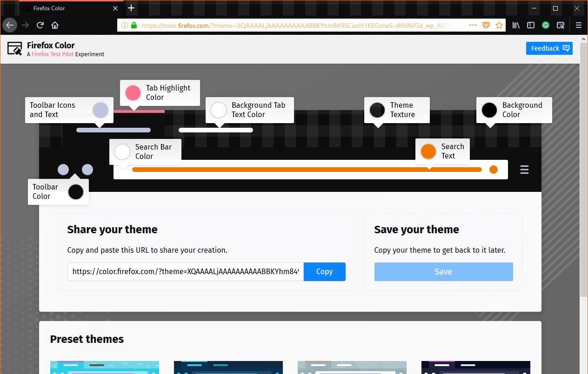Toggle the sidebar icon in toolbar
The height and width of the screenshot is (374, 588).
coord(531,25)
